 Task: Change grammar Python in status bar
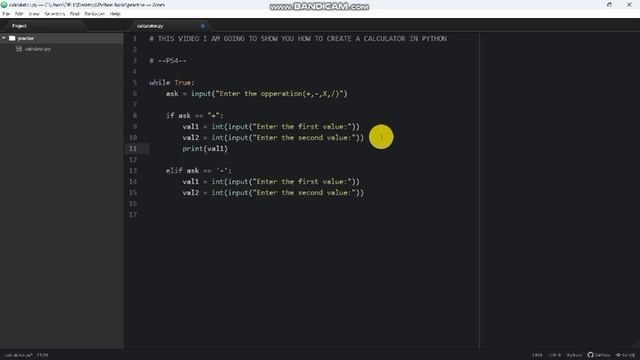(x=574, y=355)
